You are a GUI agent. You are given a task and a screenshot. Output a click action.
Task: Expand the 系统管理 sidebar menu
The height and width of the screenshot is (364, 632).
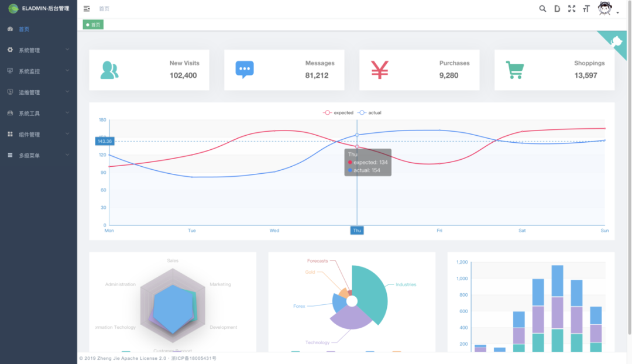pos(38,50)
